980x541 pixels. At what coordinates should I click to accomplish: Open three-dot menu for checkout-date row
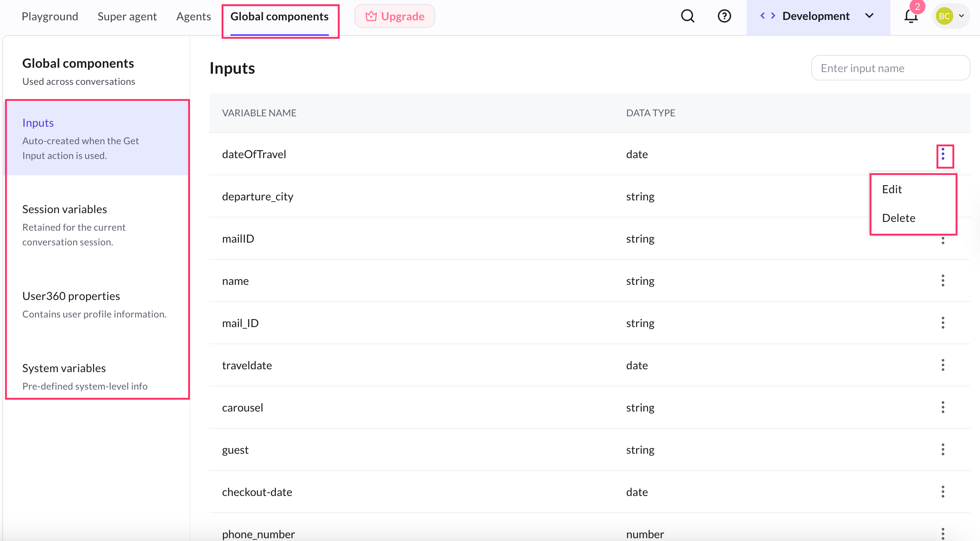[943, 492]
